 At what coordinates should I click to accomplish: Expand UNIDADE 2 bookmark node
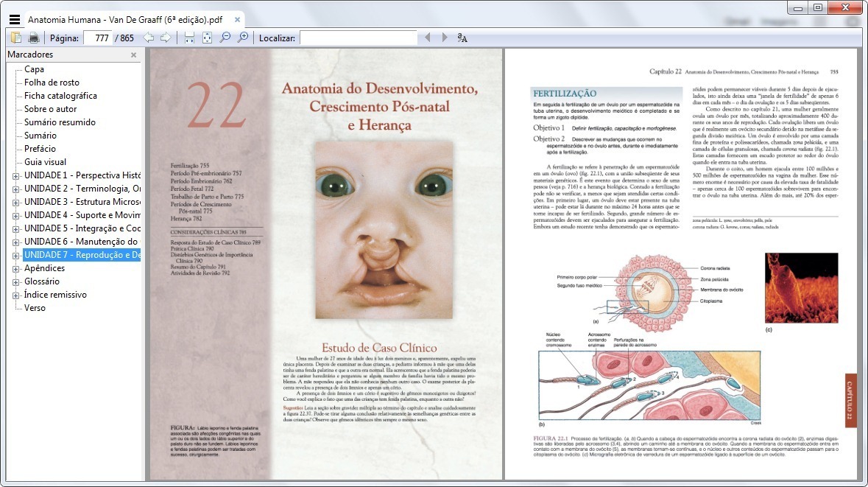pos(16,189)
